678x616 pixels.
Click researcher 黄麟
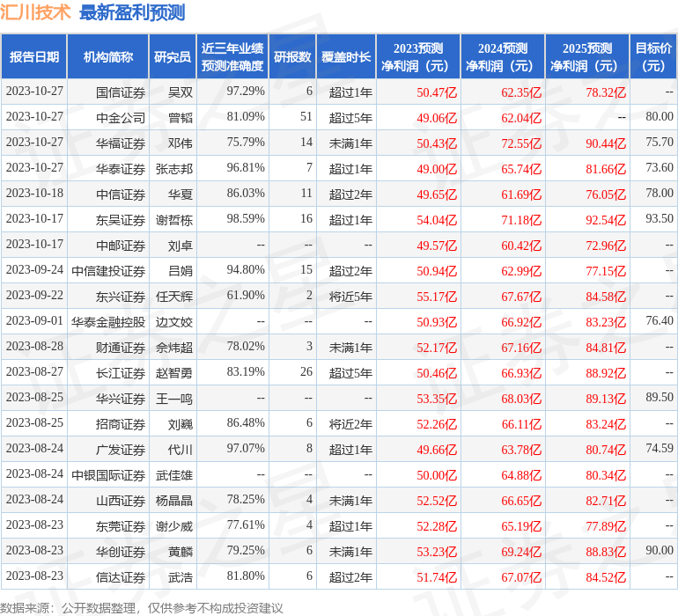pyautogui.click(x=180, y=551)
